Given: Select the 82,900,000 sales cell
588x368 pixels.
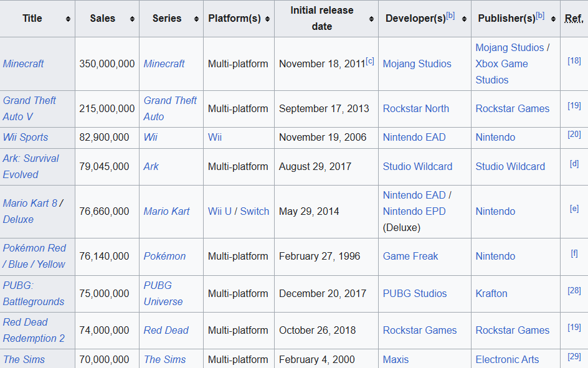Looking at the screenshot, I should [x=107, y=137].
